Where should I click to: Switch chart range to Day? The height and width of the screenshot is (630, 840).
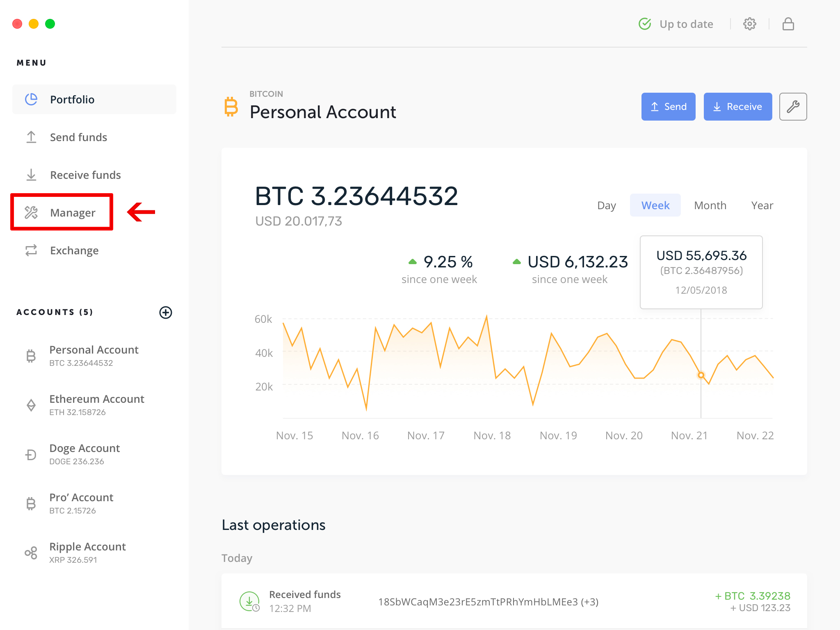pos(606,205)
